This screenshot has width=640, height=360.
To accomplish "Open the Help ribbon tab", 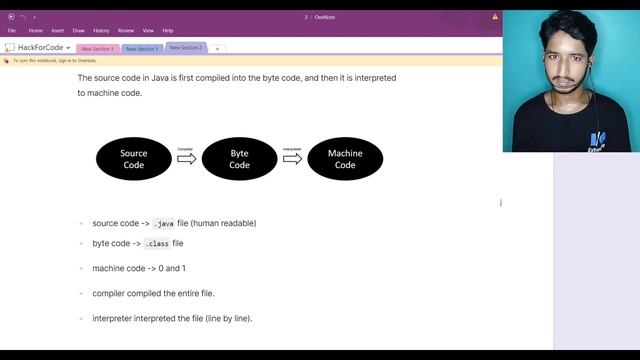I will (x=168, y=31).
